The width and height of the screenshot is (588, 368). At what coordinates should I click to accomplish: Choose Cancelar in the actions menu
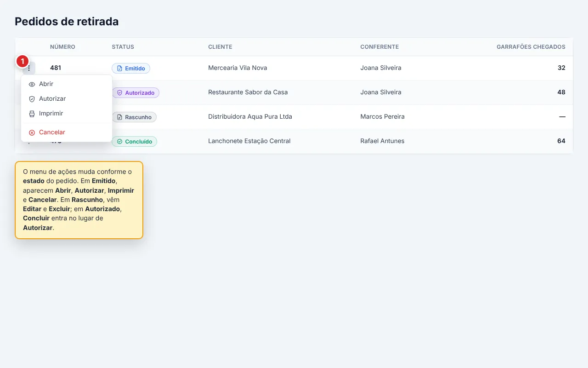pyautogui.click(x=67, y=132)
